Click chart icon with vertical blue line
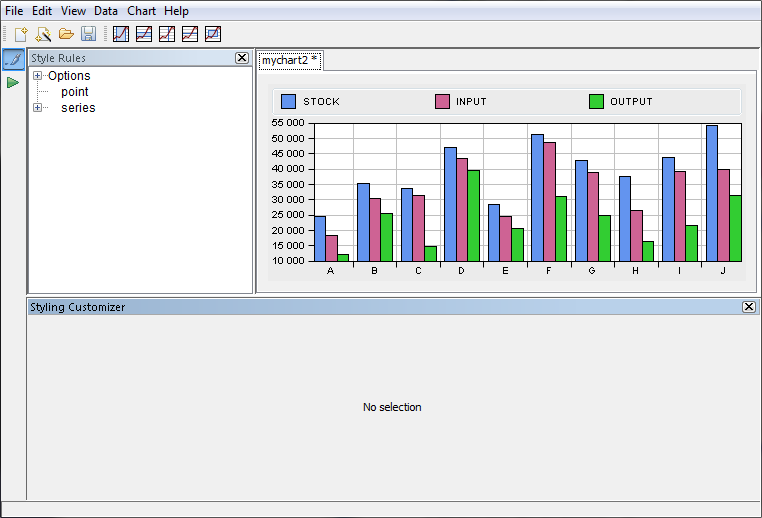The height and width of the screenshot is (518, 762). click(167, 34)
